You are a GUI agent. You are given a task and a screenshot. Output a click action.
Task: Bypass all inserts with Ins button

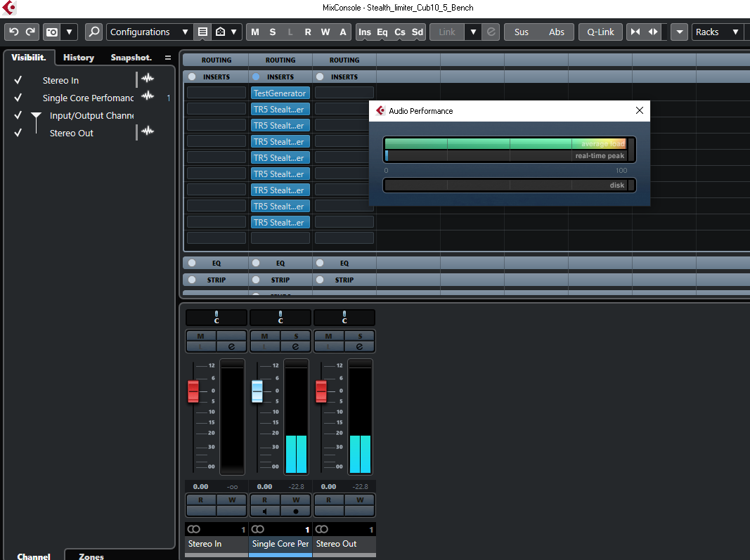(365, 32)
